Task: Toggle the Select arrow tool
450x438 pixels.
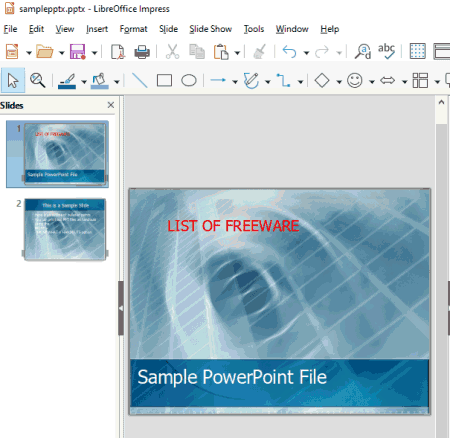Action: (x=13, y=81)
